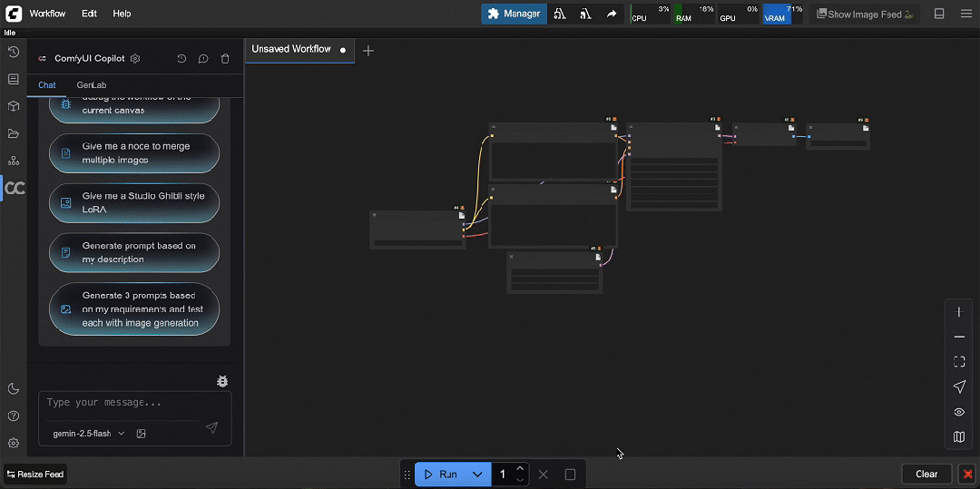
Task: Click the Resize Feed button
Action: point(35,474)
